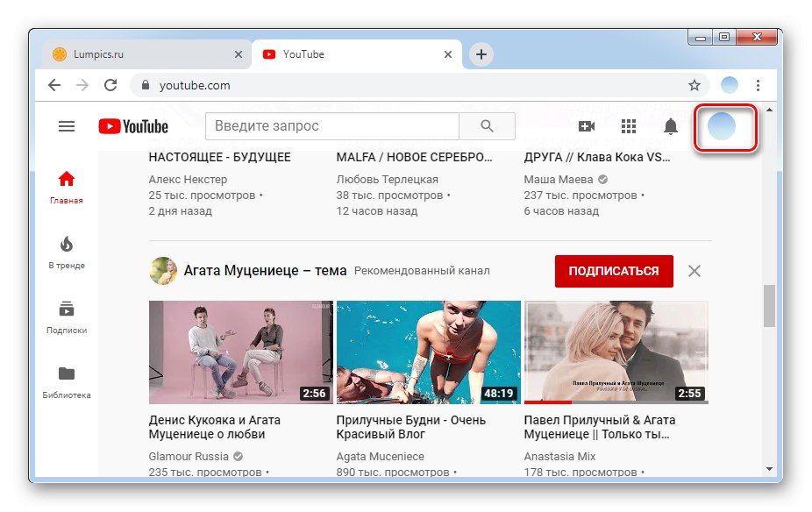Click the YouTube logo to go home
The image size is (812, 512).
pyautogui.click(x=132, y=125)
